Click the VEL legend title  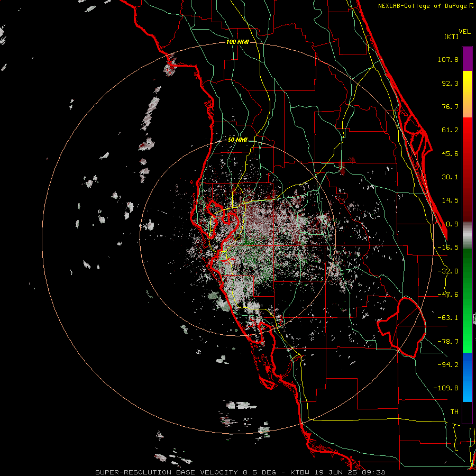pyautogui.click(x=464, y=32)
